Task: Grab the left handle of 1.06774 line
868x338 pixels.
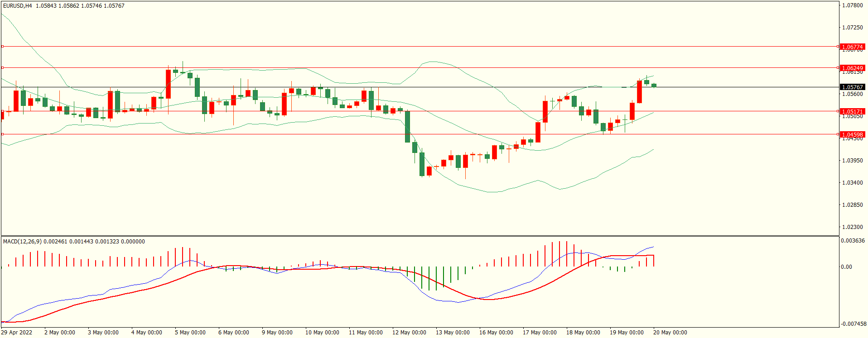Action: [2, 47]
